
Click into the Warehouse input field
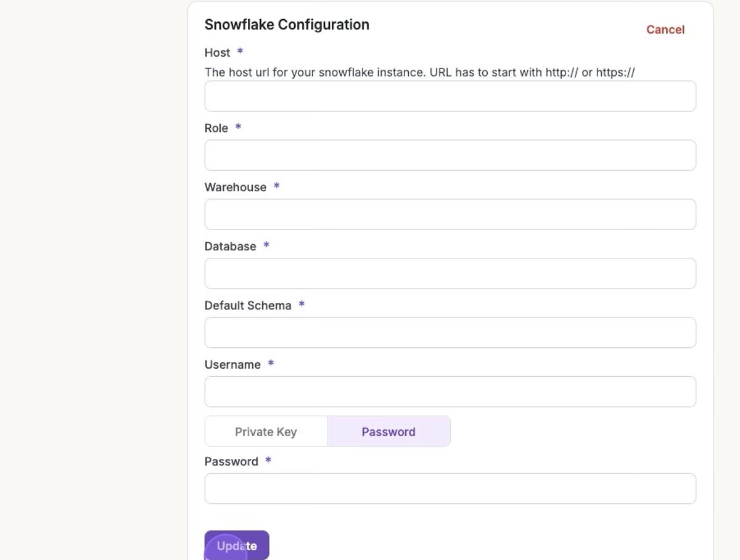450,215
